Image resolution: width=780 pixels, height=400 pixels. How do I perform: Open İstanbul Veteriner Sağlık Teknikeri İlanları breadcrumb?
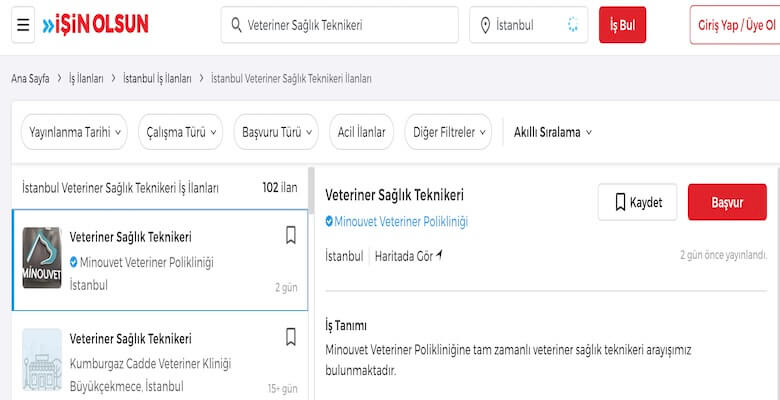click(x=292, y=79)
